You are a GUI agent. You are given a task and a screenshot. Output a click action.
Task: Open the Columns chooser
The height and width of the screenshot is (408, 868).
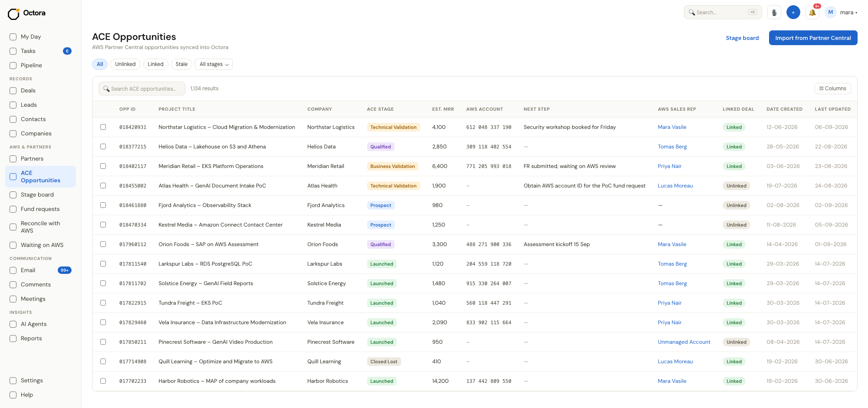(832, 89)
